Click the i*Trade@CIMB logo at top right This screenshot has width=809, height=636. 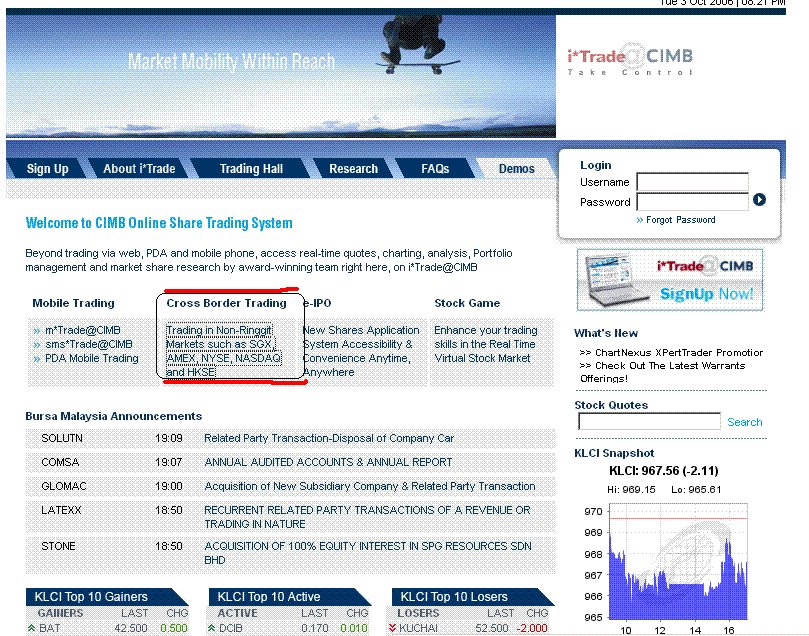[630, 59]
